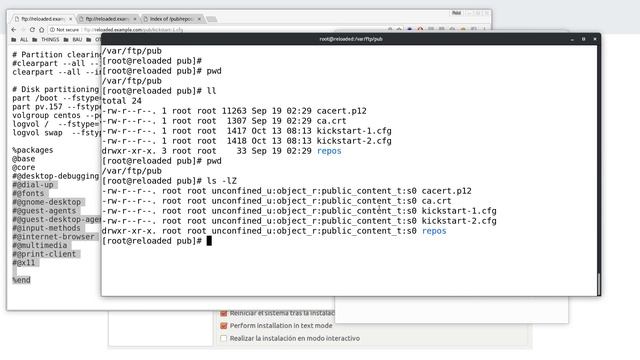Uncheck Perform installation in text mode

click(x=223, y=326)
